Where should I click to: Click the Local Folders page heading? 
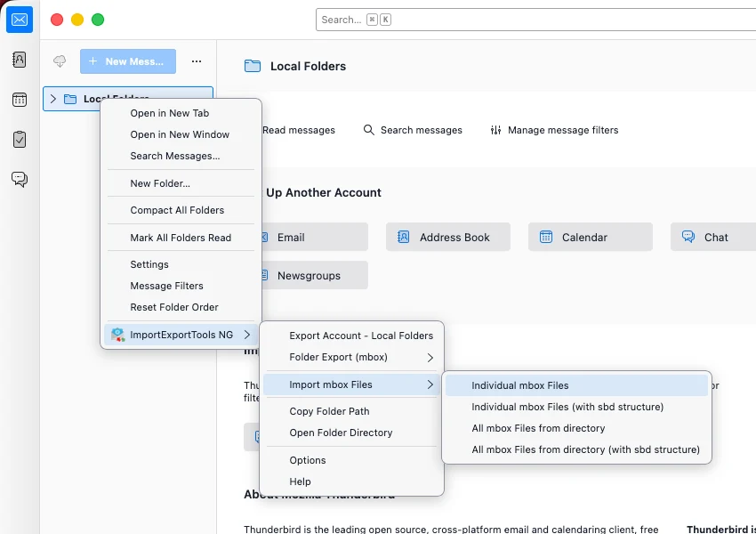click(x=308, y=66)
